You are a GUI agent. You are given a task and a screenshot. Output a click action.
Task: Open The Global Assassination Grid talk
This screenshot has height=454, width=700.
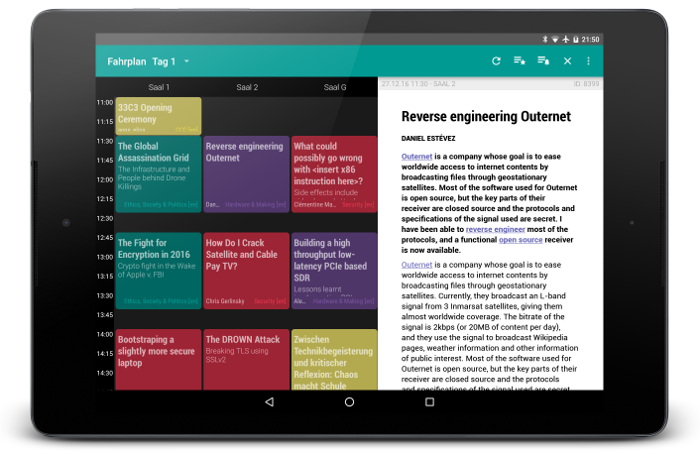coord(158,174)
